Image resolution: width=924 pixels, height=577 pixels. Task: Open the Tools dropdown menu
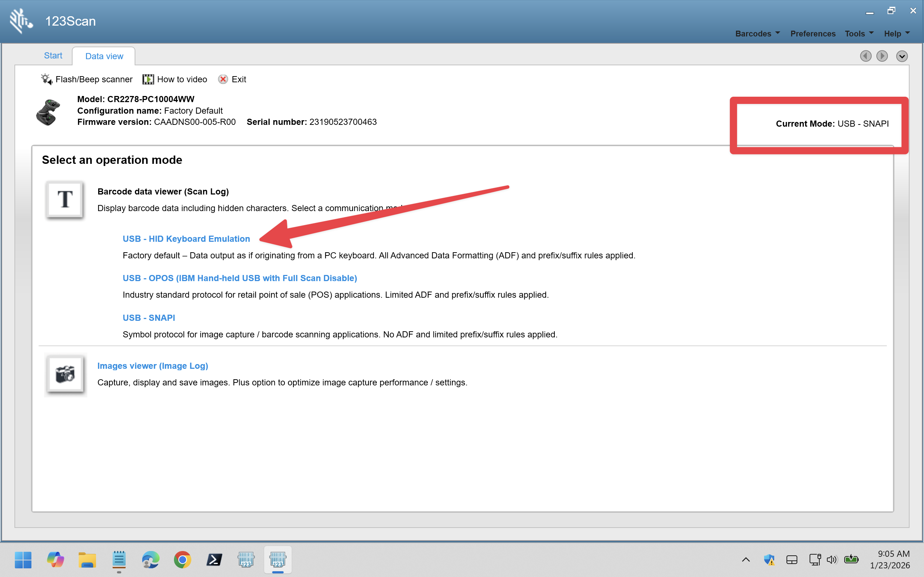859,34
